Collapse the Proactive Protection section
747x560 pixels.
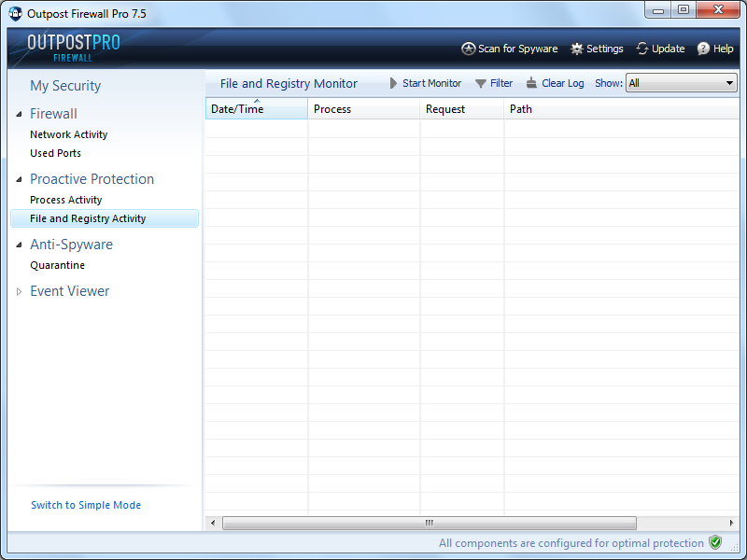(20, 179)
